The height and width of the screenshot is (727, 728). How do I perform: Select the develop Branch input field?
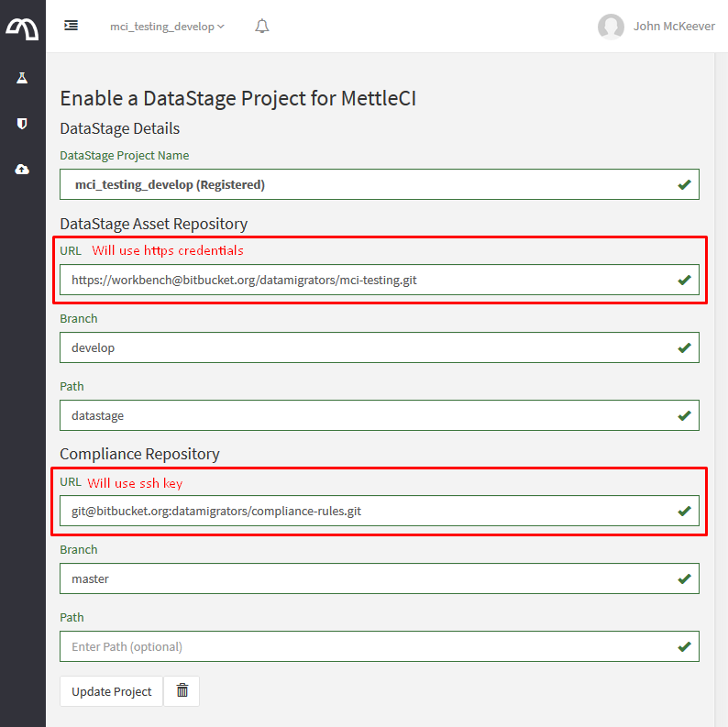pyautogui.click(x=367, y=347)
